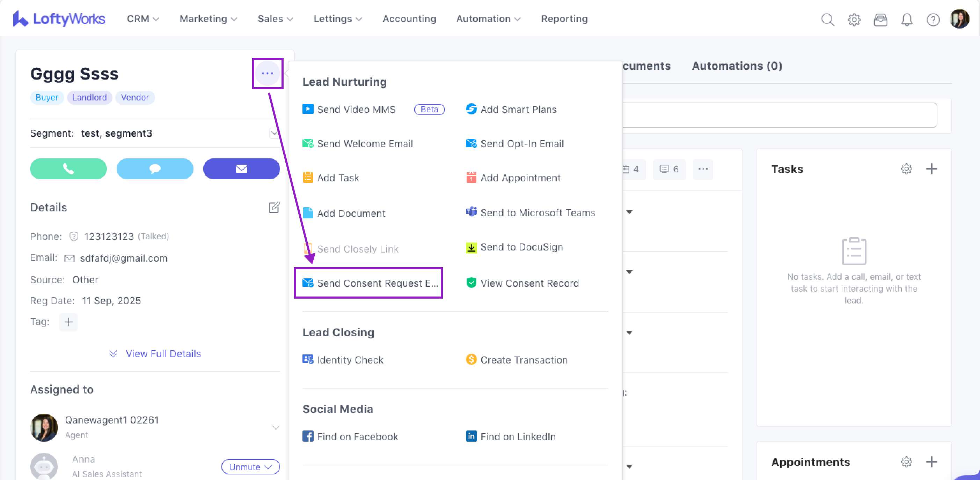
Task: Click the purple email envelope button
Action: 241,169
